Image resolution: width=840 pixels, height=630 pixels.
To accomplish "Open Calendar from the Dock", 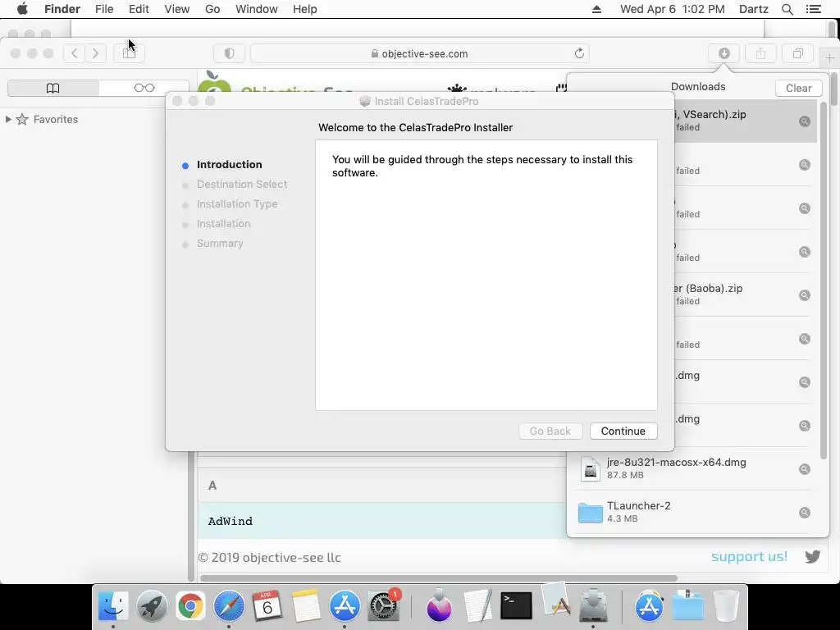I will point(267,606).
